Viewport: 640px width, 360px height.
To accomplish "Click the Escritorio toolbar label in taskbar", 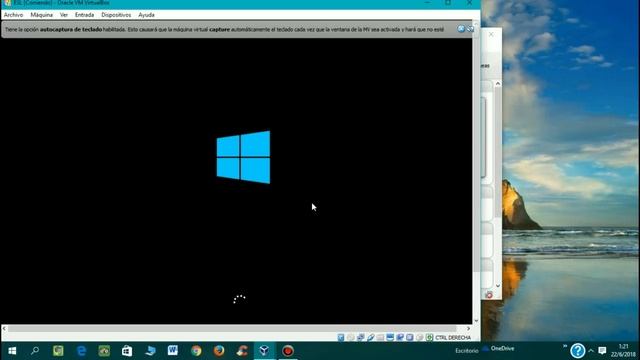I will pos(467,351).
